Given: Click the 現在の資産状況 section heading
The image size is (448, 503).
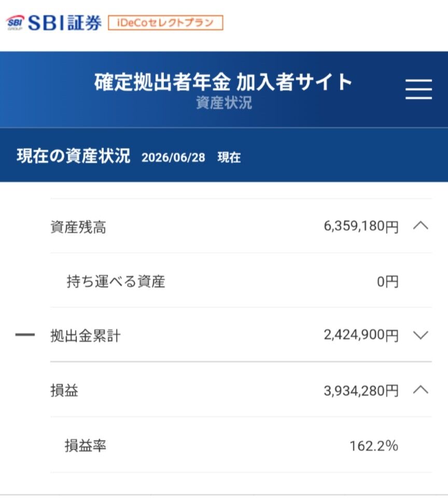Looking at the screenshot, I should coord(74,156).
